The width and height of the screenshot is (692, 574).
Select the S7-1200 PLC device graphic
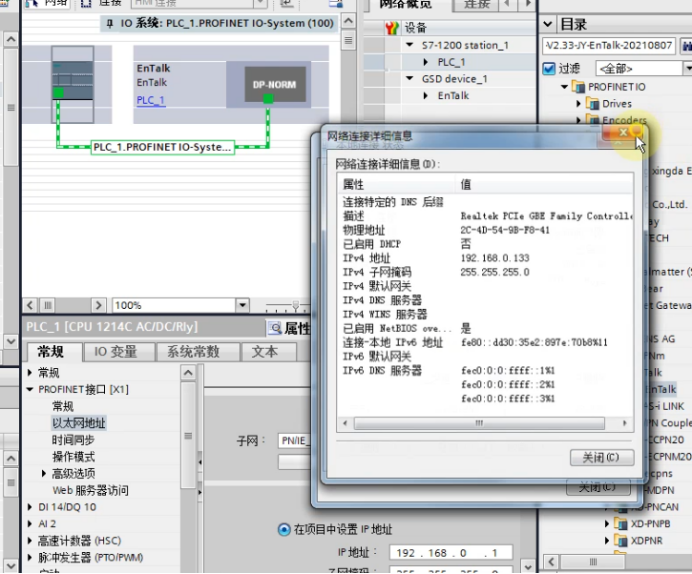pyautogui.click(x=73, y=84)
